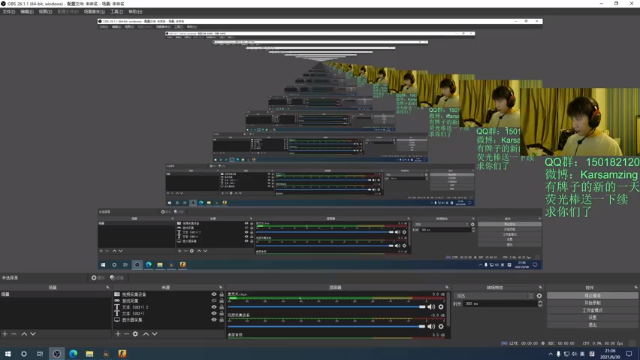
Task: Mute the video capture device audio track
Action: pos(431,327)
